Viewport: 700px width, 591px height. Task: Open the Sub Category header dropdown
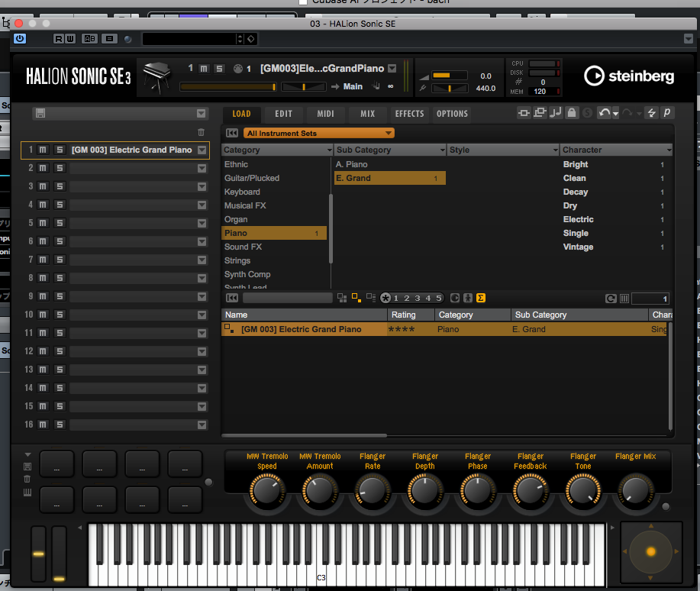coord(443,150)
